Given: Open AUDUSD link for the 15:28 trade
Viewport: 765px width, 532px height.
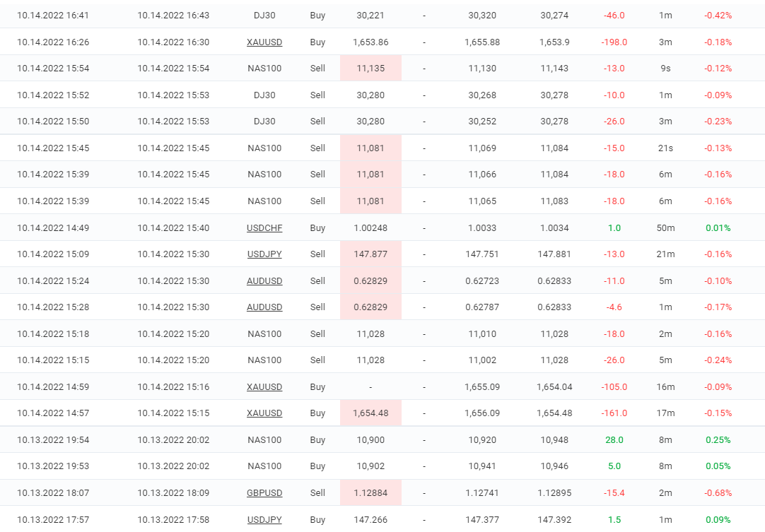Looking at the screenshot, I should (264, 307).
